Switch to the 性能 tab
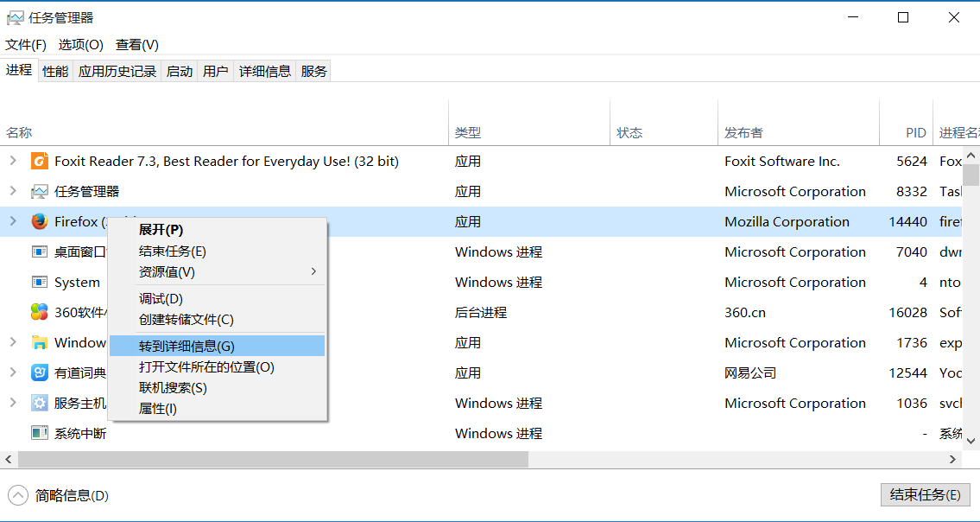The image size is (980, 522). (55, 72)
